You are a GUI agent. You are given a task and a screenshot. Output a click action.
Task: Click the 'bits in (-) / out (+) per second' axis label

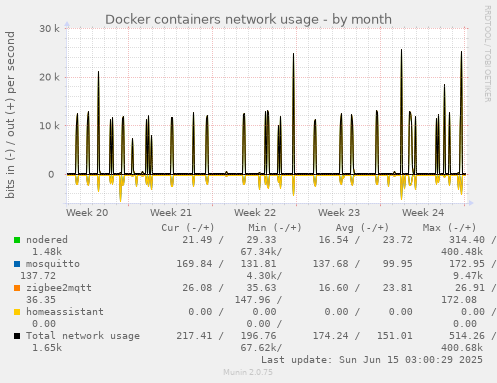[10, 115]
